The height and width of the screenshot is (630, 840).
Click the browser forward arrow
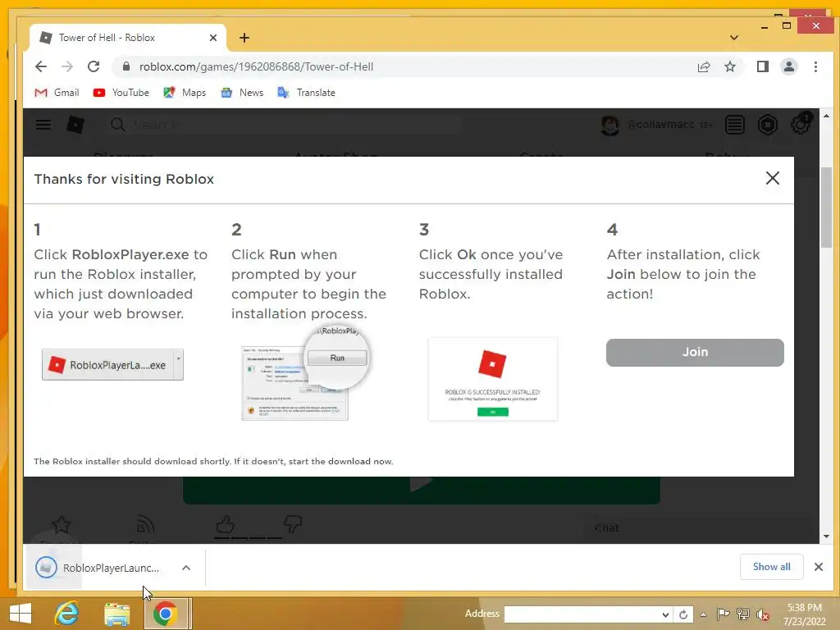click(67, 66)
